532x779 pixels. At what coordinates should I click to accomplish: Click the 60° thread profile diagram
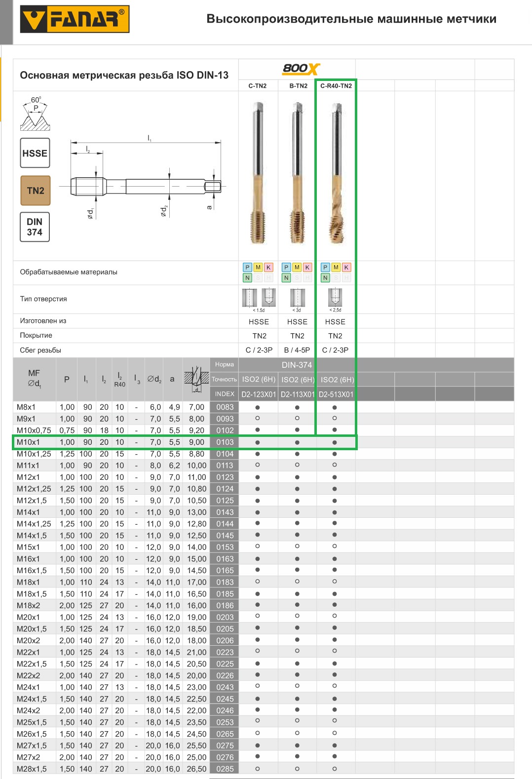[x=35, y=114]
